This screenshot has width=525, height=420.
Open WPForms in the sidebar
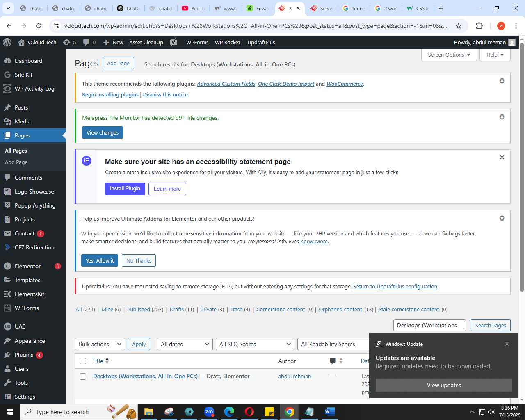pos(27,308)
